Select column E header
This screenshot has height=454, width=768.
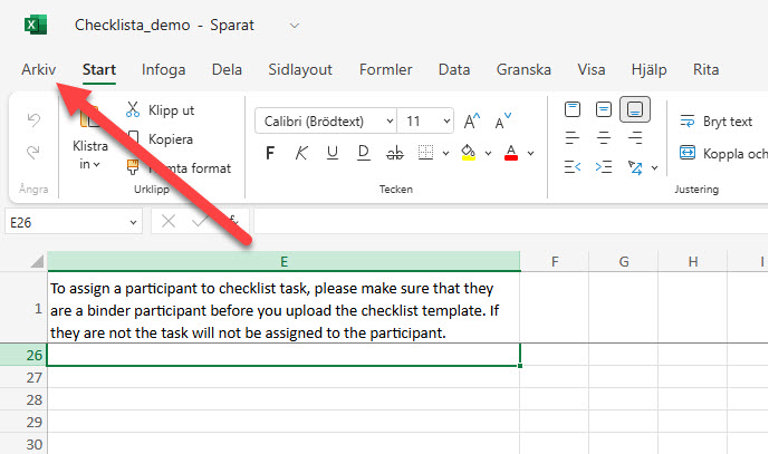point(284,262)
